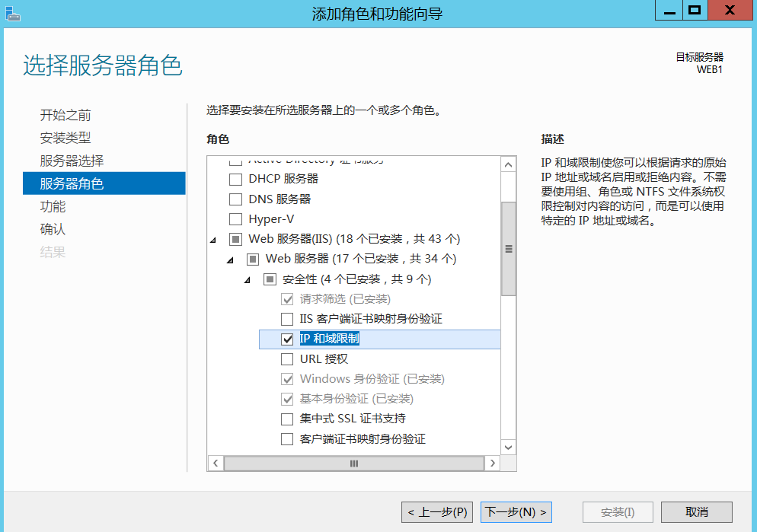Check the DNS 服务器 checkbox
757x532 pixels.
(x=235, y=199)
